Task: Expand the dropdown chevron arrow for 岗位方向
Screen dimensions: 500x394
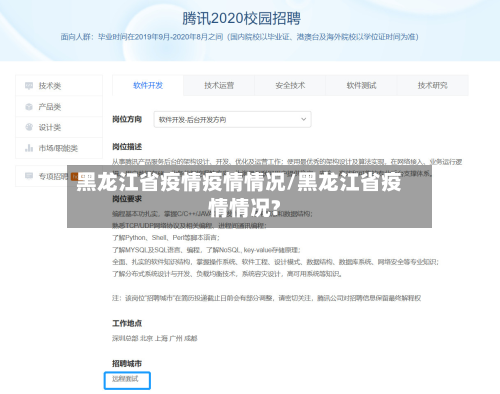Action: (x=303, y=119)
